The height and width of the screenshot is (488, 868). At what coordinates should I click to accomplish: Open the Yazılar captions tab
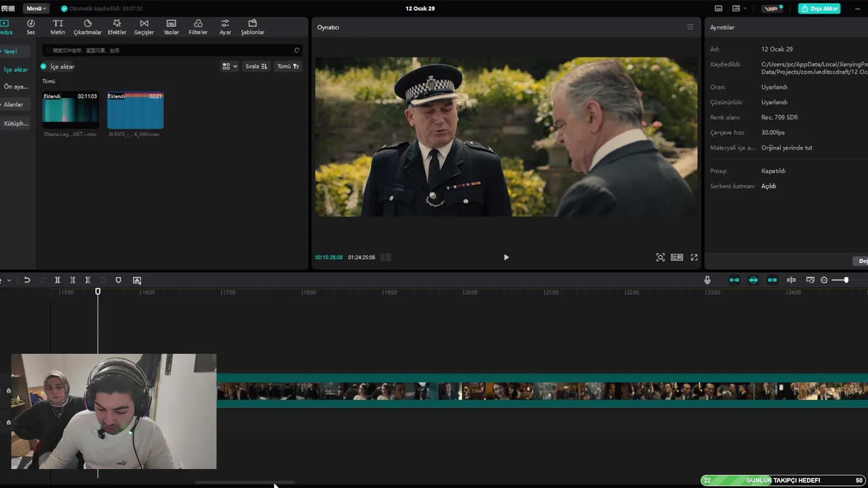(171, 27)
